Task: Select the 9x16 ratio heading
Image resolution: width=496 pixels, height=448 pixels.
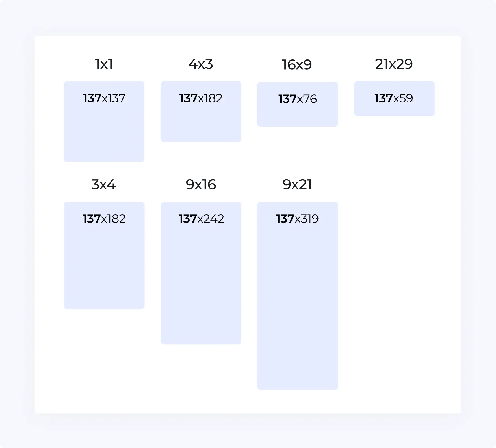Action: click(x=201, y=184)
